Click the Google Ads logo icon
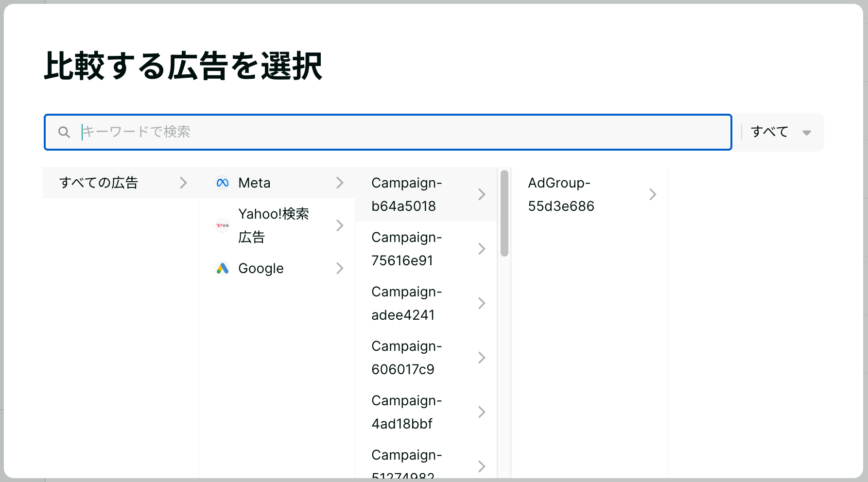 tap(223, 268)
